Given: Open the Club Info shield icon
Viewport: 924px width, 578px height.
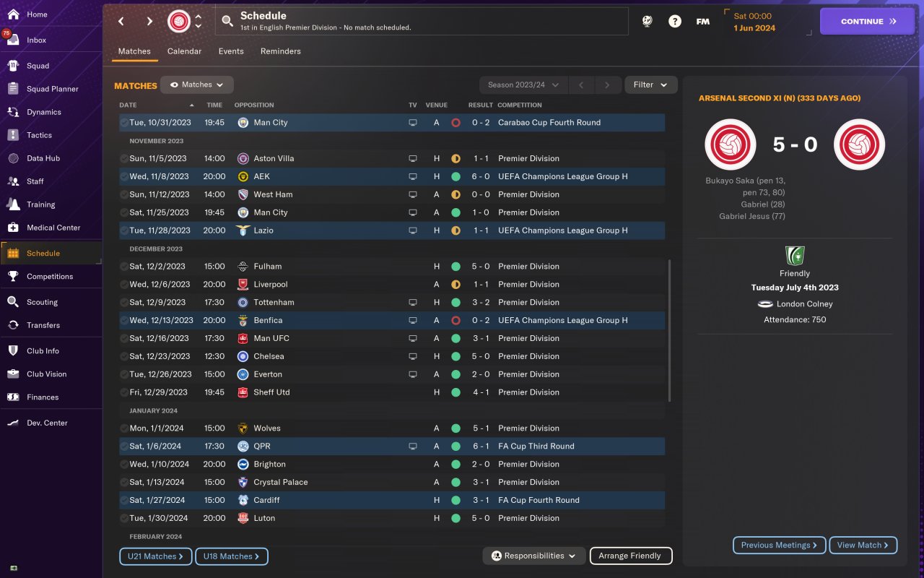Looking at the screenshot, I should point(13,351).
